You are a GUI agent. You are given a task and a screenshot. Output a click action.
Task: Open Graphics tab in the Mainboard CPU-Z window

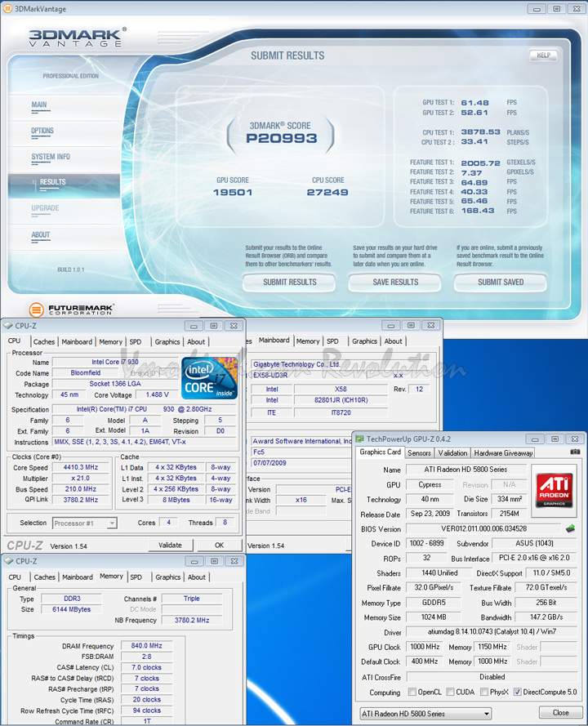364,341
